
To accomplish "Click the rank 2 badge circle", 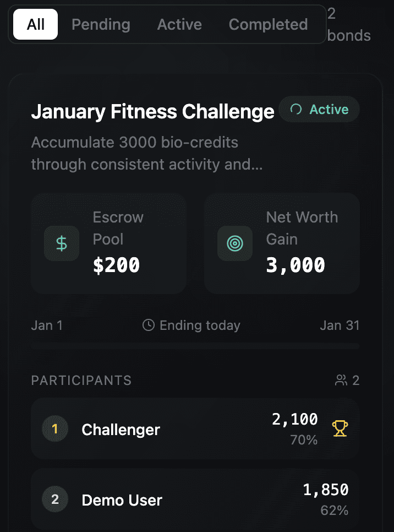I will [x=55, y=499].
